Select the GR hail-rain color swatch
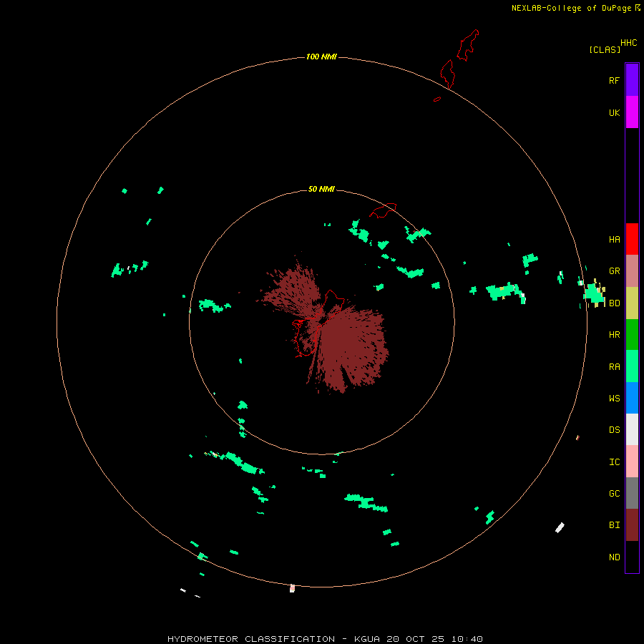 (x=632, y=271)
